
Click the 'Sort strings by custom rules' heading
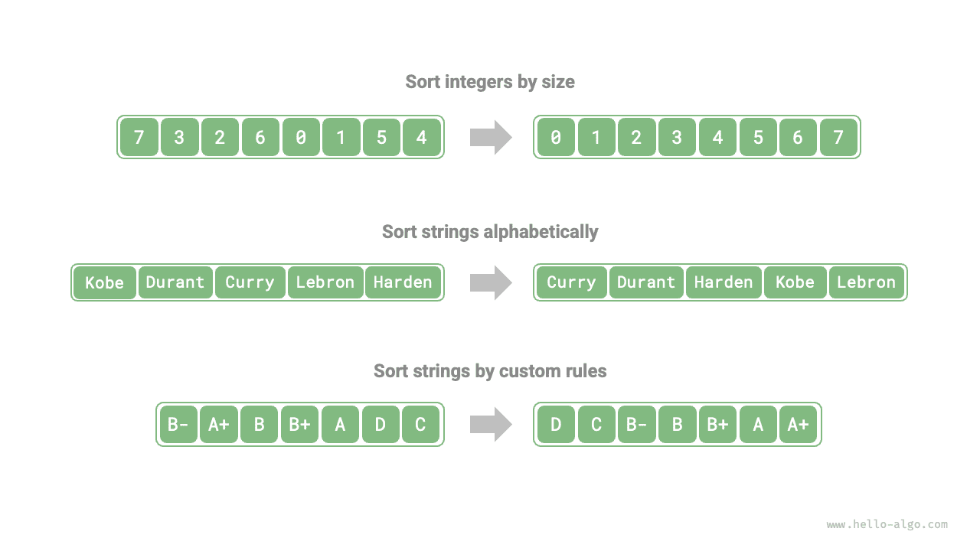[490, 371]
